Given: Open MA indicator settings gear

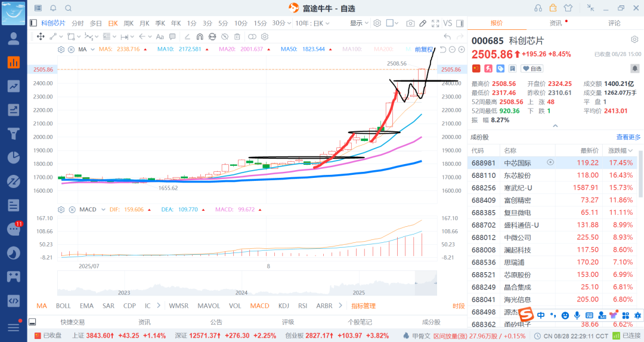Looking at the screenshot, I should pyautogui.click(x=61, y=50).
